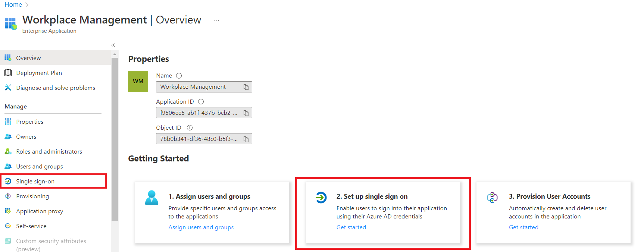Click the '1. Assign users and groups' heading
This screenshot has height=252, width=644.
point(209,196)
